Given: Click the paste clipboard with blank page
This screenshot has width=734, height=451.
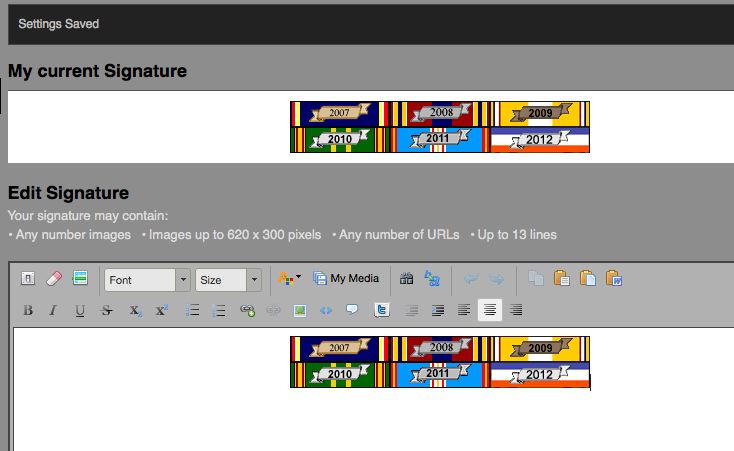Looking at the screenshot, I should coord(587,278).
